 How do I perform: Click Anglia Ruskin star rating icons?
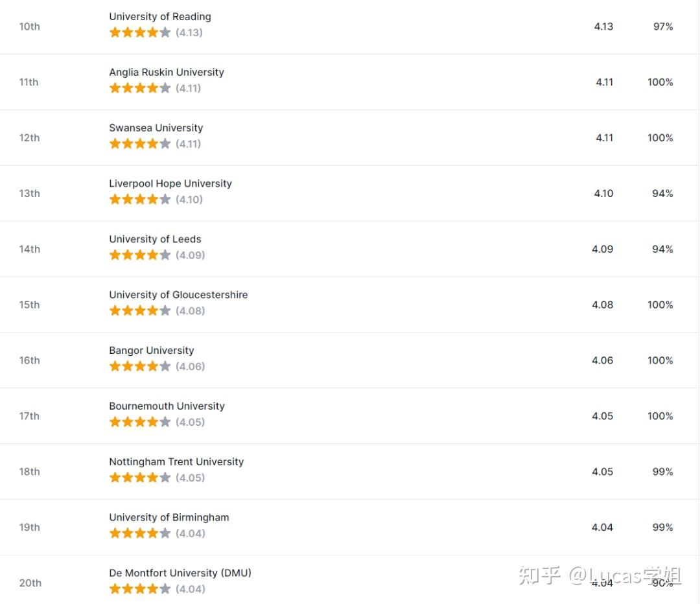point(140,89)
